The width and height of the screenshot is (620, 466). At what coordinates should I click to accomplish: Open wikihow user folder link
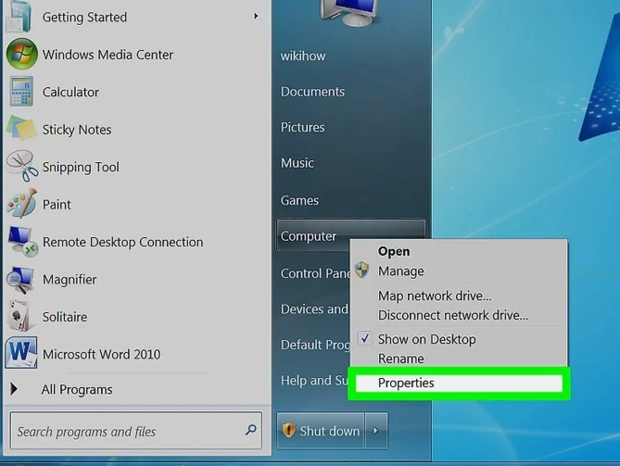[303, 56]
